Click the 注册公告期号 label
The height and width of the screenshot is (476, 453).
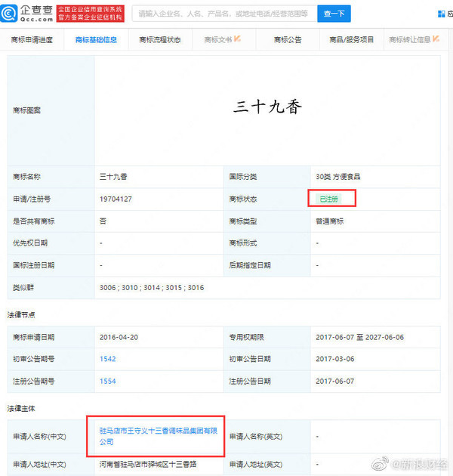click(34, 382)
